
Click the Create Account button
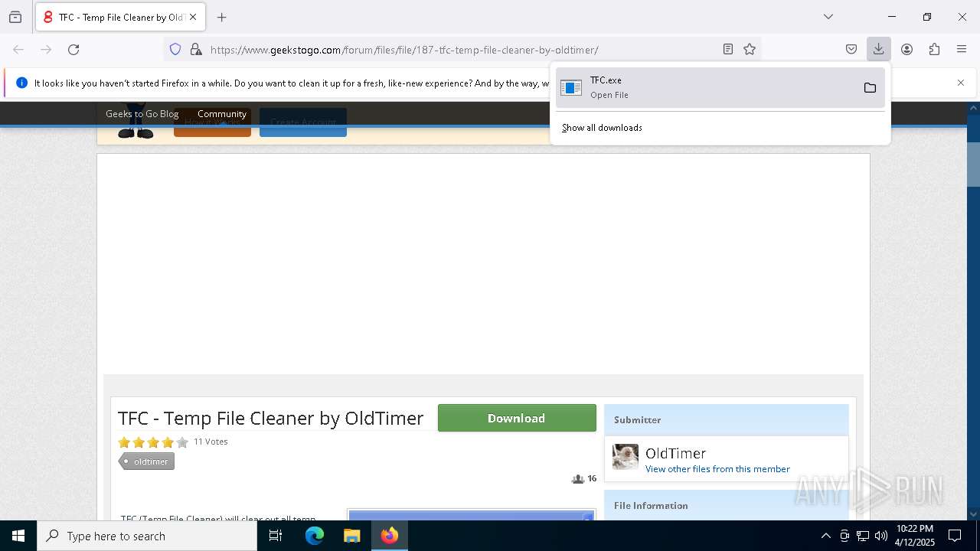coord(303,122)
